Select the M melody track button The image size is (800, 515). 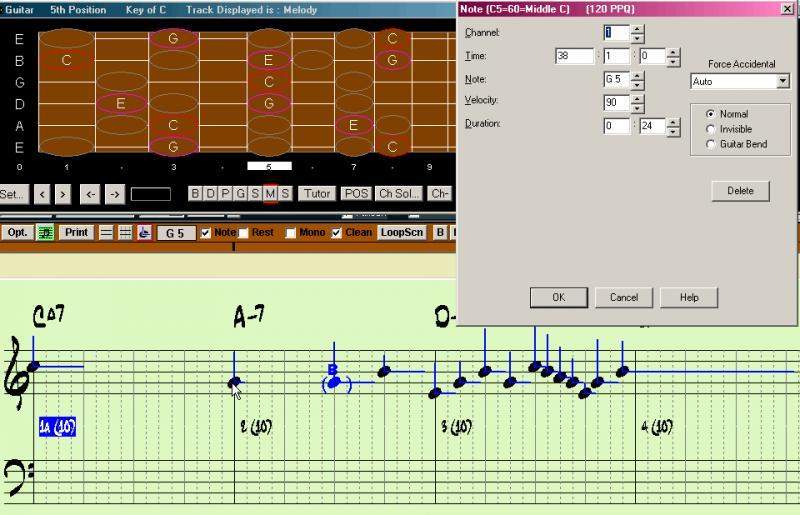(x=270, y=193)
